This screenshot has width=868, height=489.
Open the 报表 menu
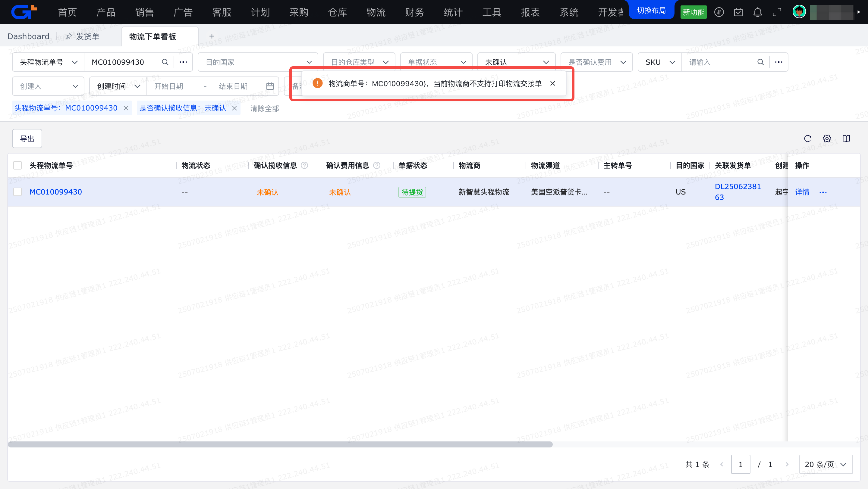tap(530, 12)
